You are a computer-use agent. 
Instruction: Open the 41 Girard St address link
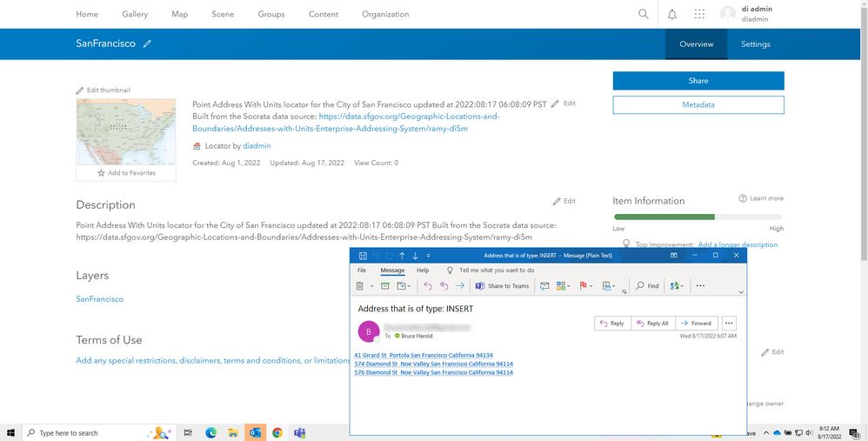(424, 355)
